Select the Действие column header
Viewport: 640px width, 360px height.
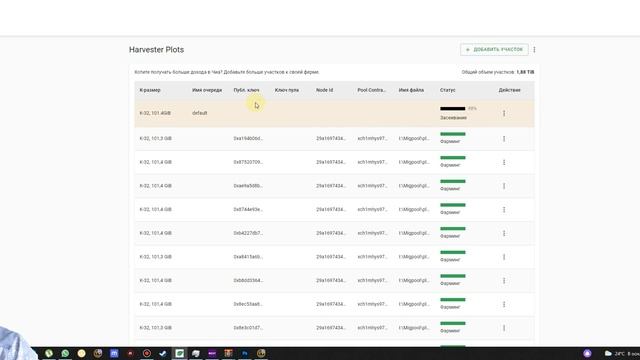pyautogui.click(x=509, y=90)
